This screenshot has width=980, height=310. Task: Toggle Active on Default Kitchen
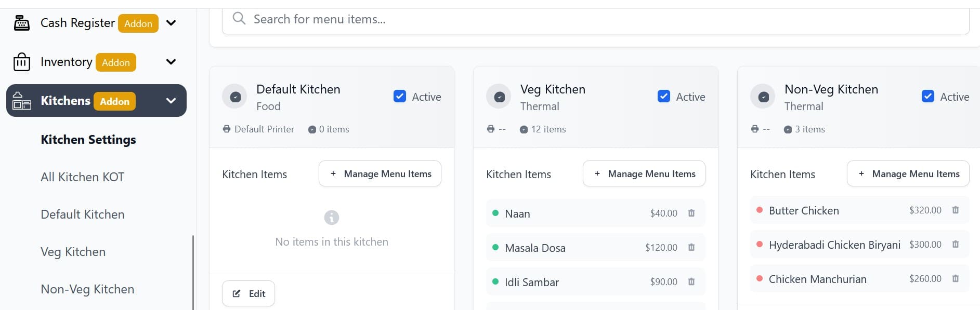click(x=400, y=96)
